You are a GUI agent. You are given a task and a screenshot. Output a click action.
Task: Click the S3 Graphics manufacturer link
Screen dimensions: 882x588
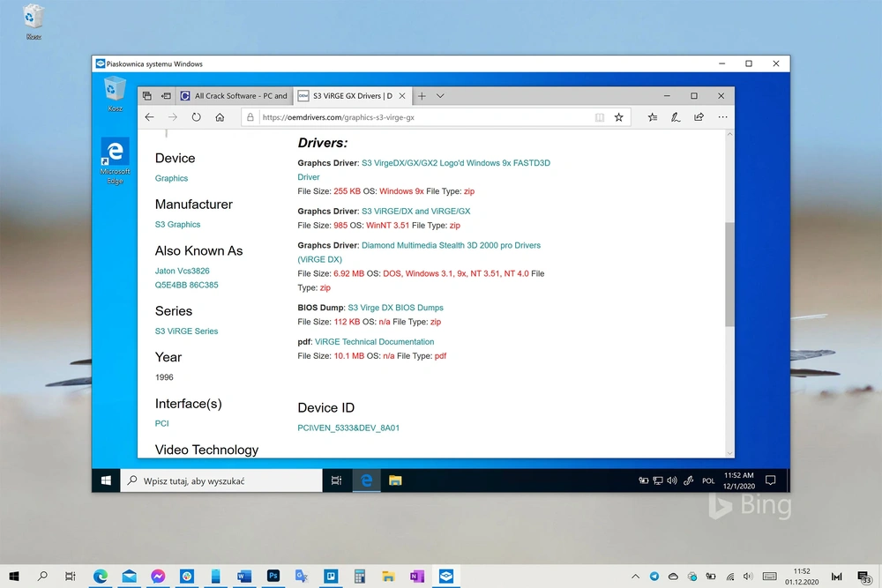pos(178,224)
